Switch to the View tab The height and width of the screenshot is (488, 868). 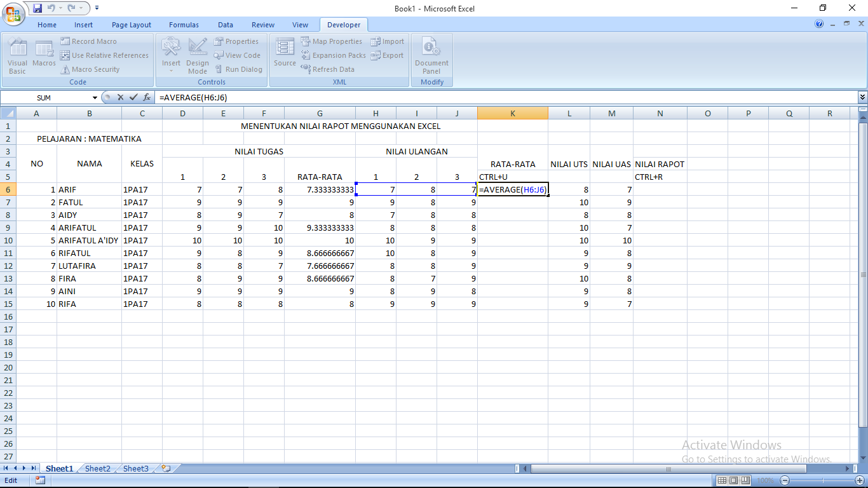[x=301, y=25]
